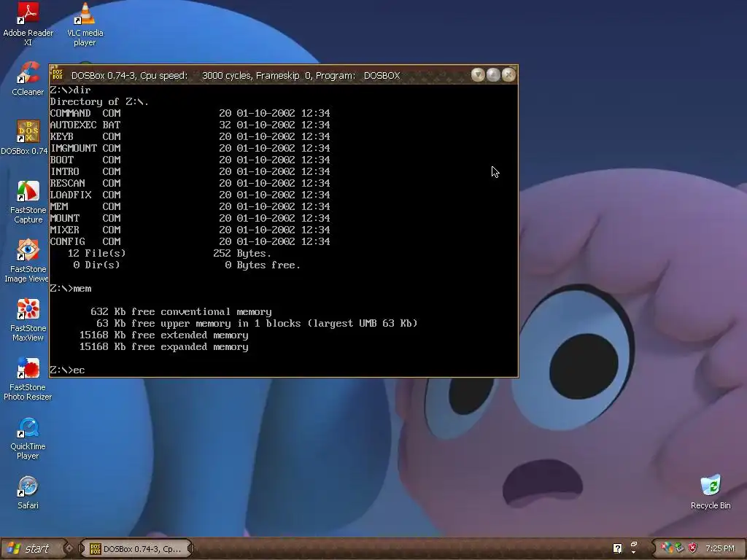Click the AUTOEXEC BAT directory entry
The image size is (747, 560).
[x=190, y=125]
